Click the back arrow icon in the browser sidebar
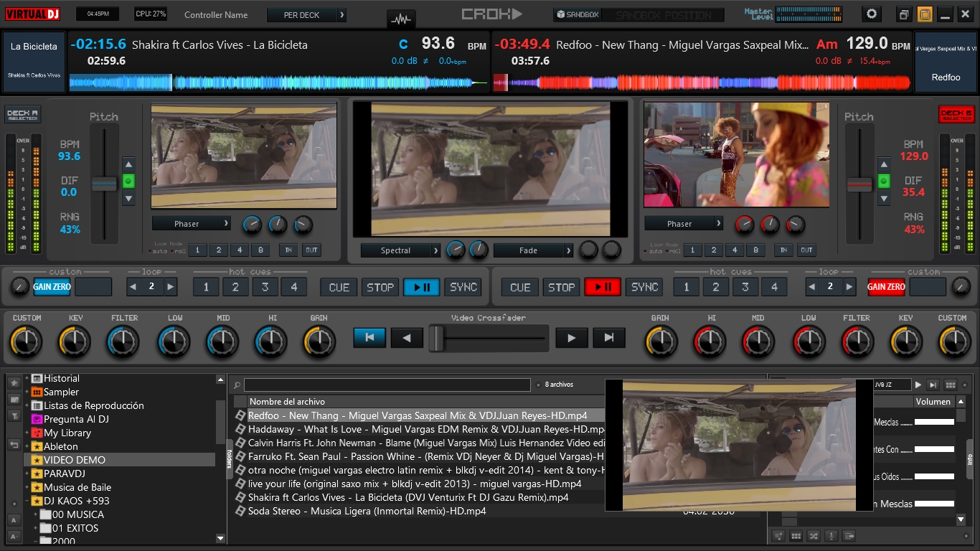Image resolution: width=980 pixels, height=551 pixels. click(x=14, y=445)
